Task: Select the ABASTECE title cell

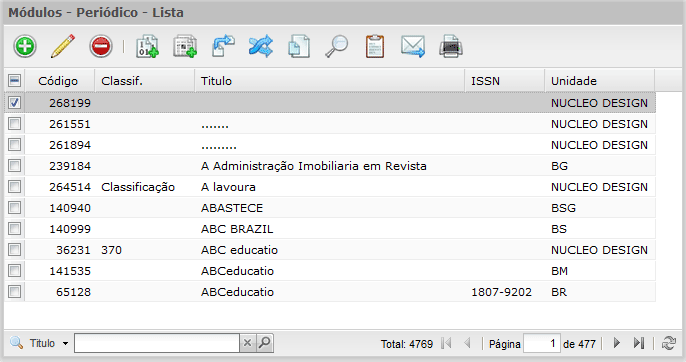Action: [x=232, y=208]
